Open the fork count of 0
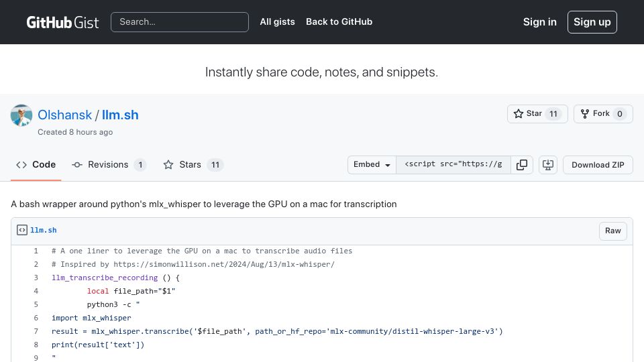 [619, 114]
